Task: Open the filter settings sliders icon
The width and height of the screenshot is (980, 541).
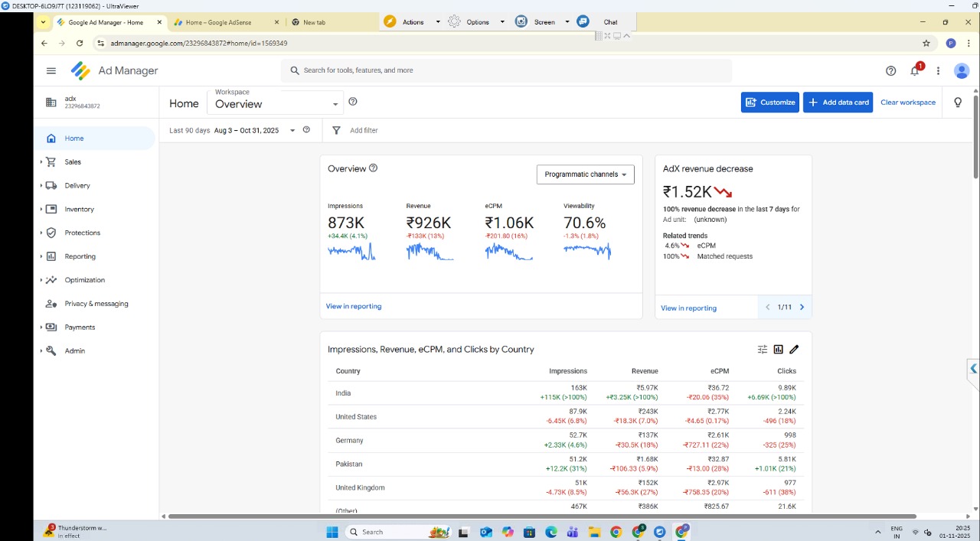Action: [762, 350]
